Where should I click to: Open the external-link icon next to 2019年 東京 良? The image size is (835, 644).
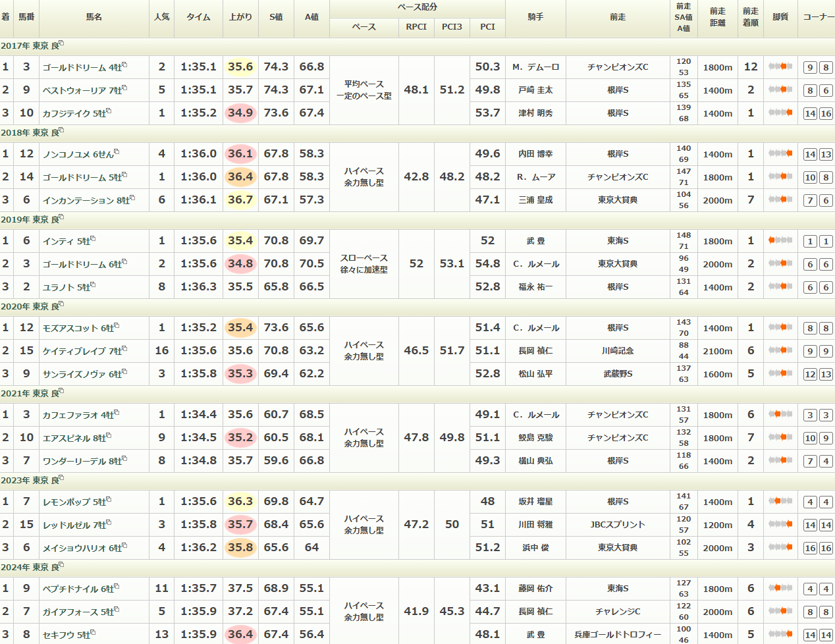tap(62, 217)
